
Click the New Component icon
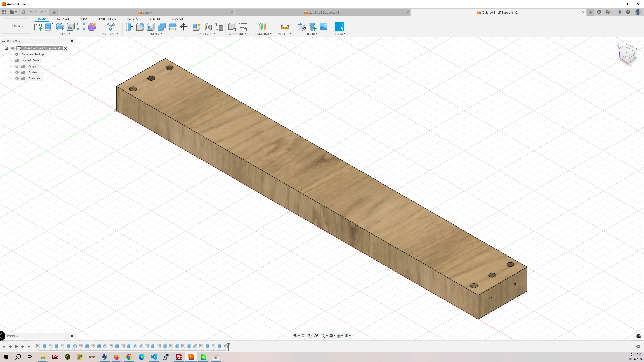click(x=197, y=27)
